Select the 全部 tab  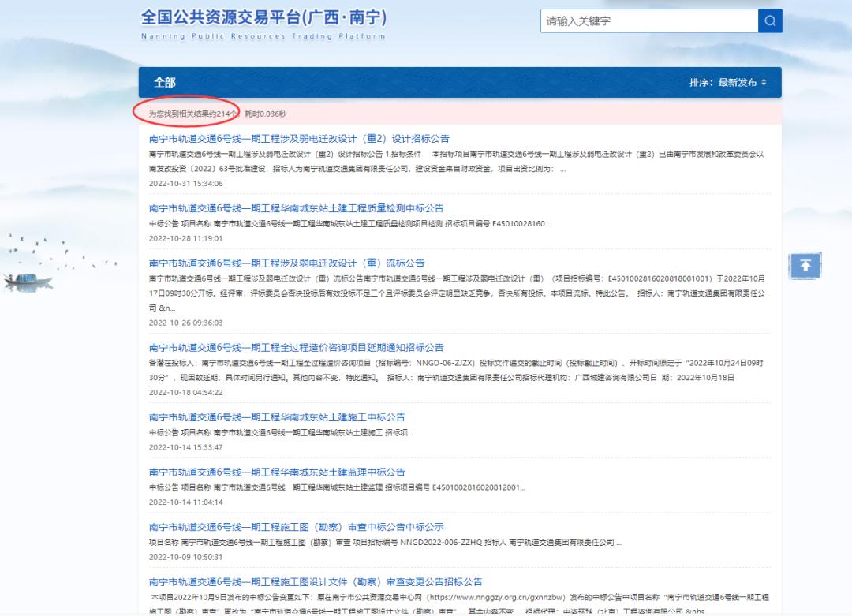tap(165, 83)
